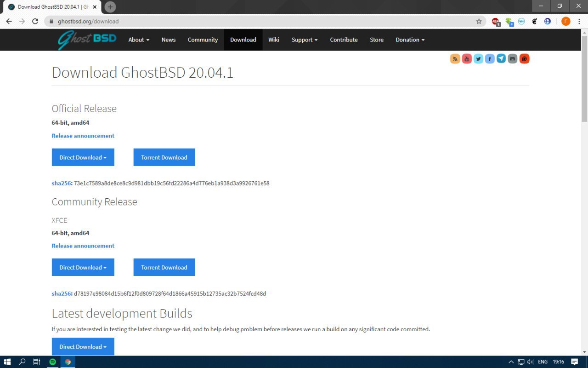Image resolution: width=588 pixels, height=368 pixels.
Task: Open the News page
Action: pyautogui.click(x=169, y=40)
